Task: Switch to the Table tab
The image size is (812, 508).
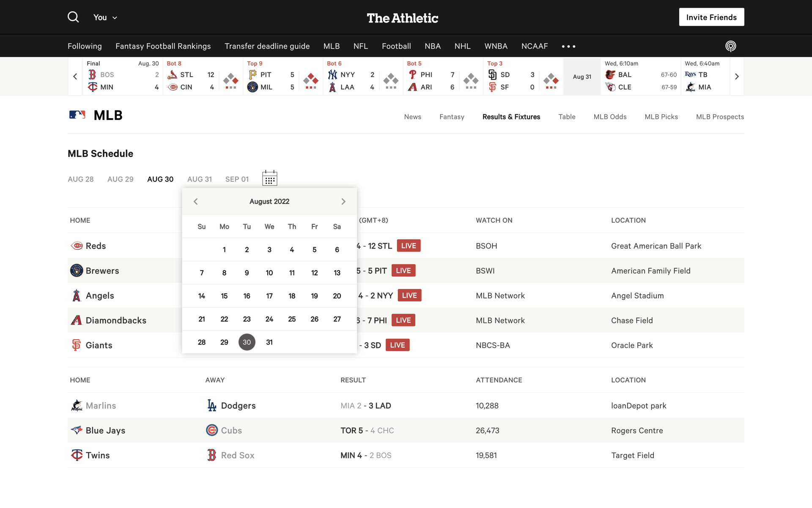Action: tap(567, 117)
